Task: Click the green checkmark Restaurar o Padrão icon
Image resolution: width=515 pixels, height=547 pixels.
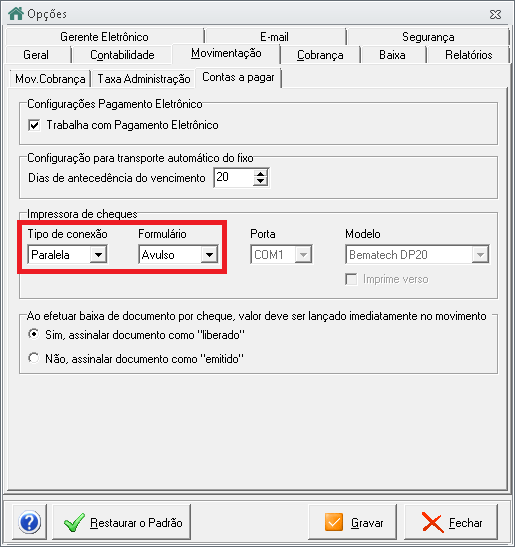Action: [74, 523]
